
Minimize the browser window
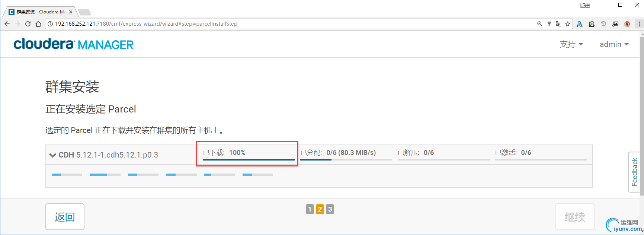point(603,5)
